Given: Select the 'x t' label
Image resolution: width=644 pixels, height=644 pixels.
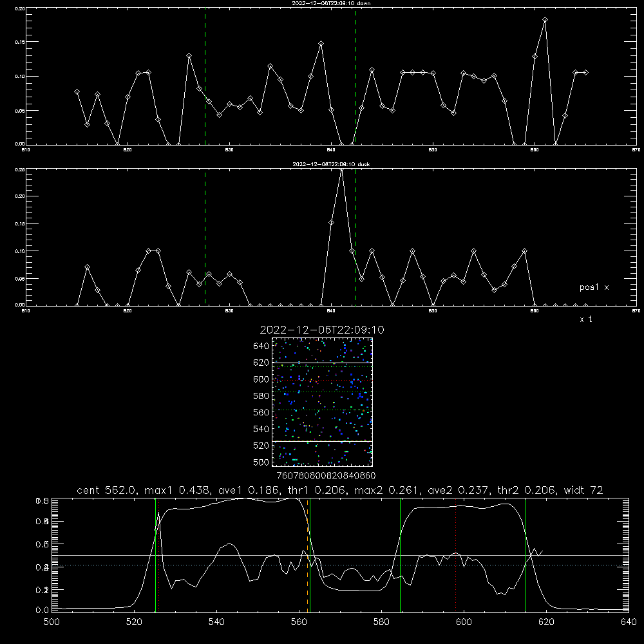Looking at the screenshot, I should pyautogui.click(x=585, y=319).
